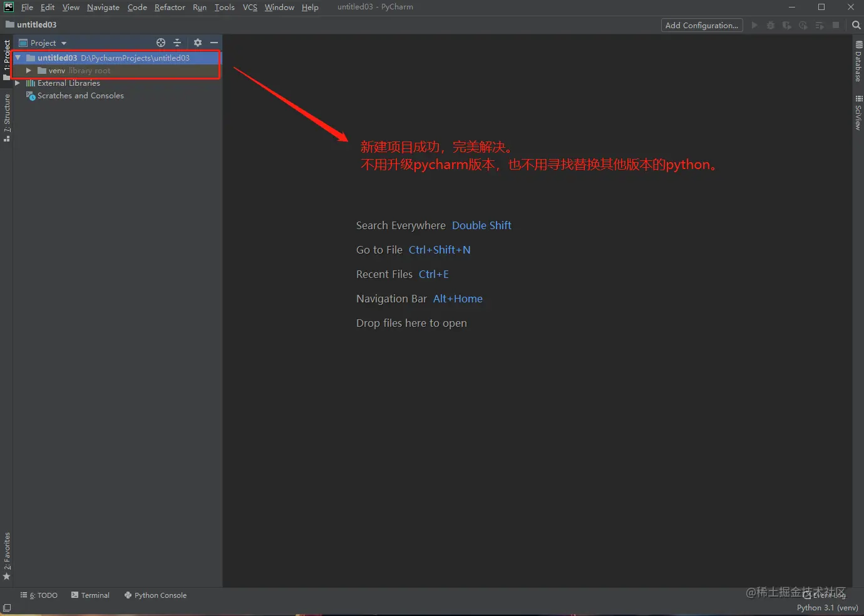Select the D:\PycharmProjects\untitled03 path text
Viewport: 864px width, 616px height.
point(135,58)
